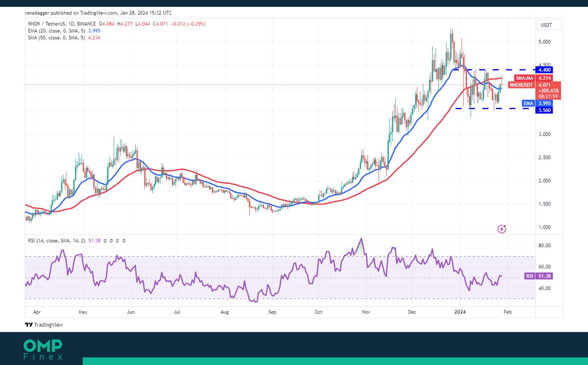588x365 pixels.
Task: Click the Jul label on time axis
Action: click(x=177, y=312)
